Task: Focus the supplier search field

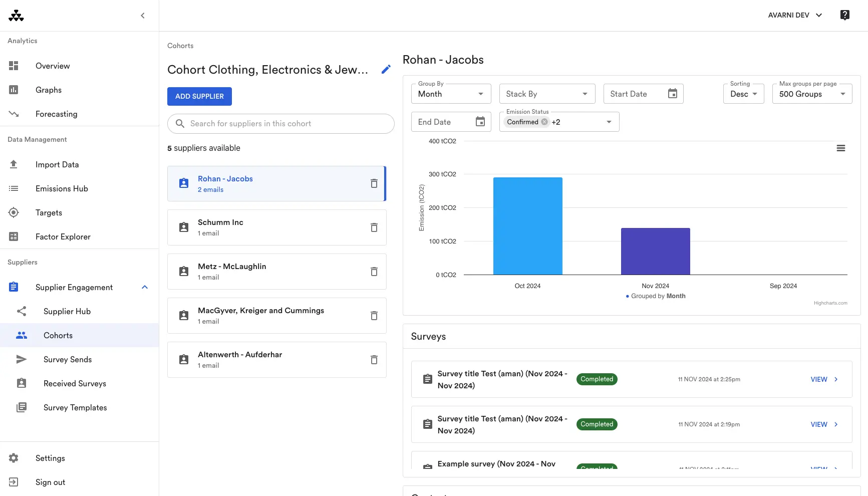Action: [280, 124]
